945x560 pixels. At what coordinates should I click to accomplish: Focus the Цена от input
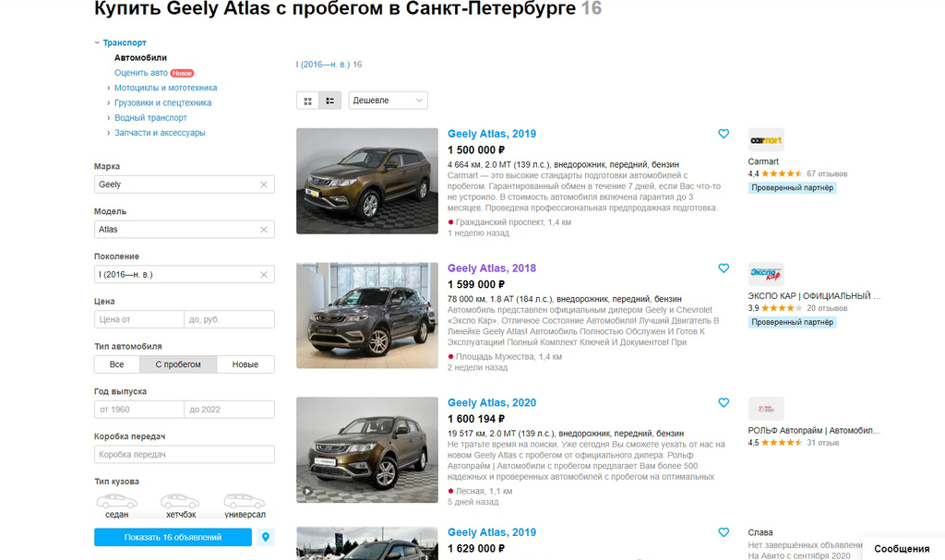[x=139, y=319]
